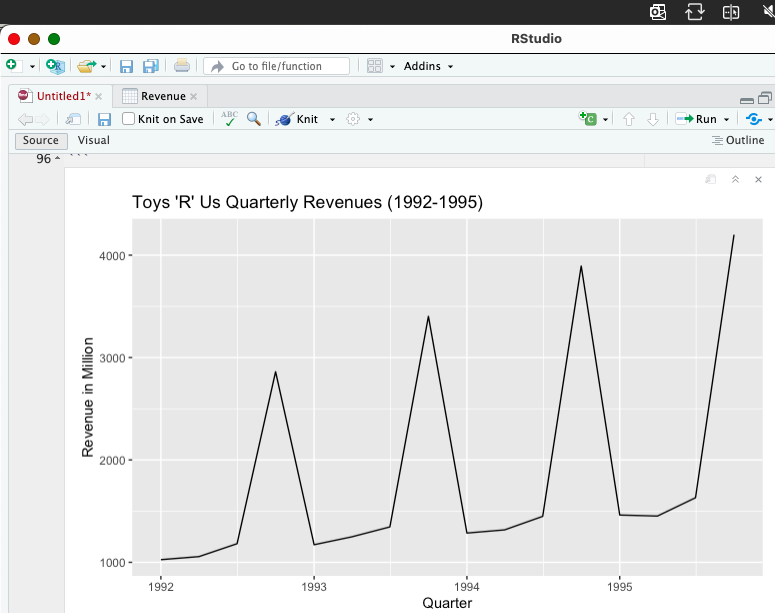The image size is (775, 613).
Task: Expand the Run options dropdown arrow
Action: pyautogui.click(x=726, y=119)
